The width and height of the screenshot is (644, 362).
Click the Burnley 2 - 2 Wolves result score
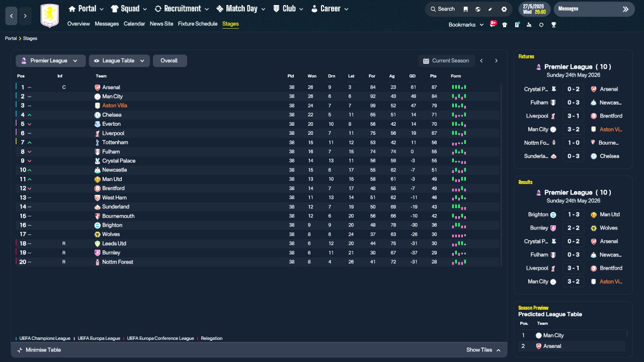point(573,228)
